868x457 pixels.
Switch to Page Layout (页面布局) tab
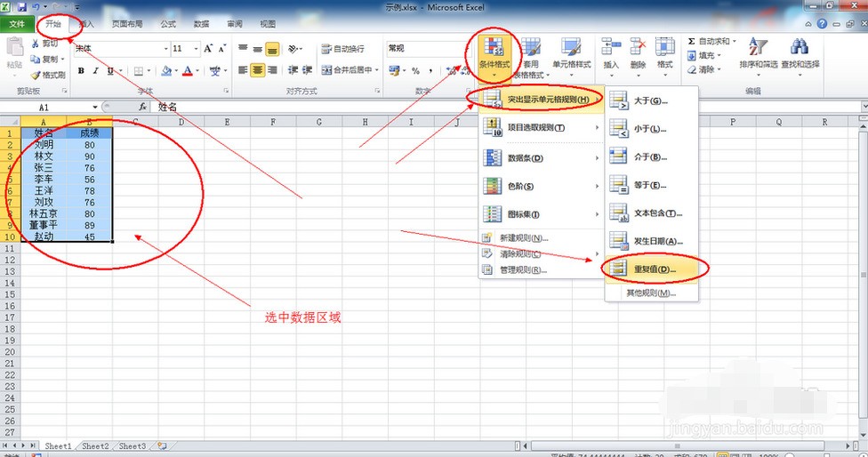tap(127, 24)
